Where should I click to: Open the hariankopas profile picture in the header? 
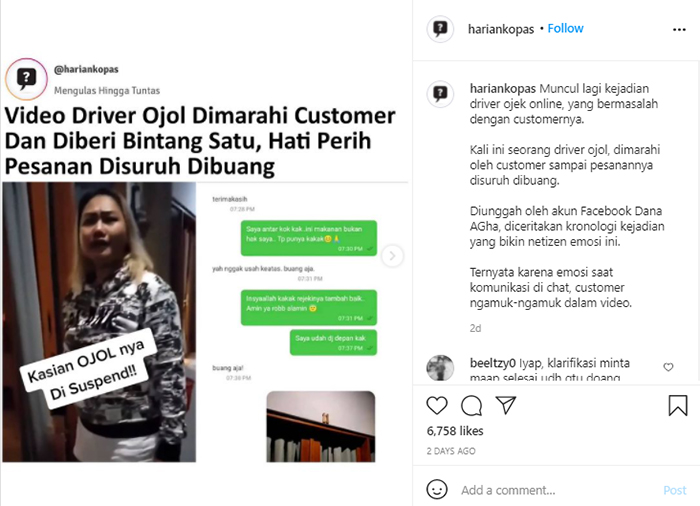coord(440,29)
